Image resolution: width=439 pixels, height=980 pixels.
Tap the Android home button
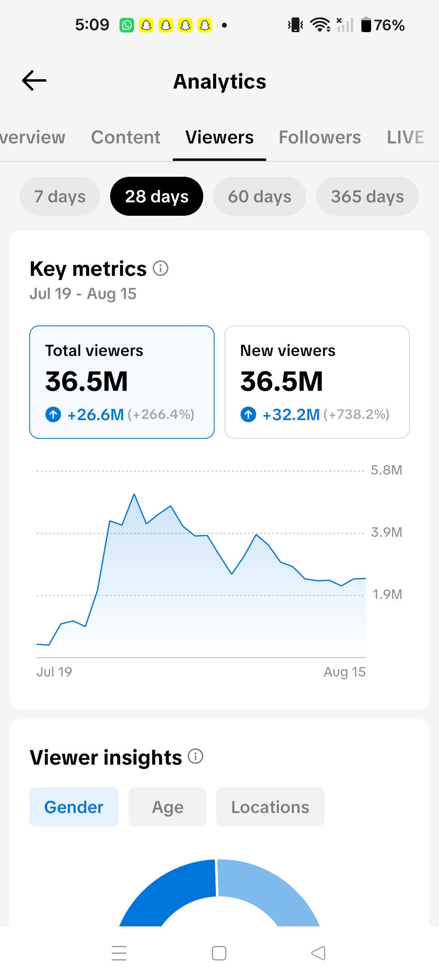[x=219, y=953]
